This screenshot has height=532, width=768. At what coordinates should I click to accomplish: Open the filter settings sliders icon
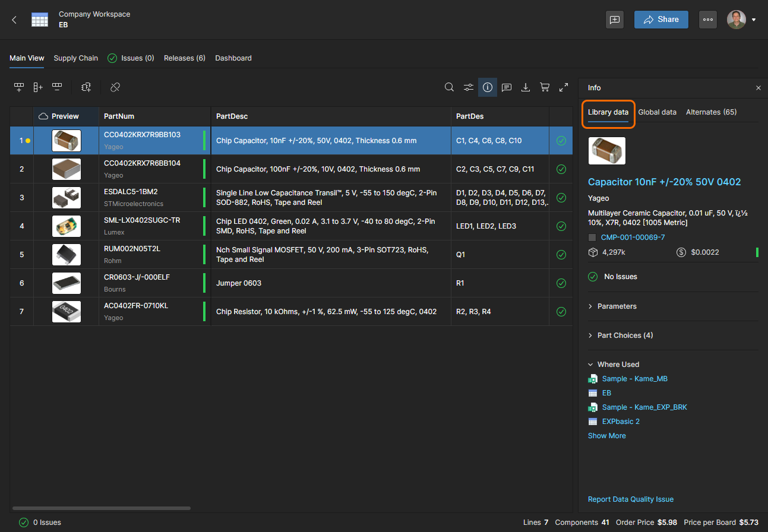pos(469,87)
